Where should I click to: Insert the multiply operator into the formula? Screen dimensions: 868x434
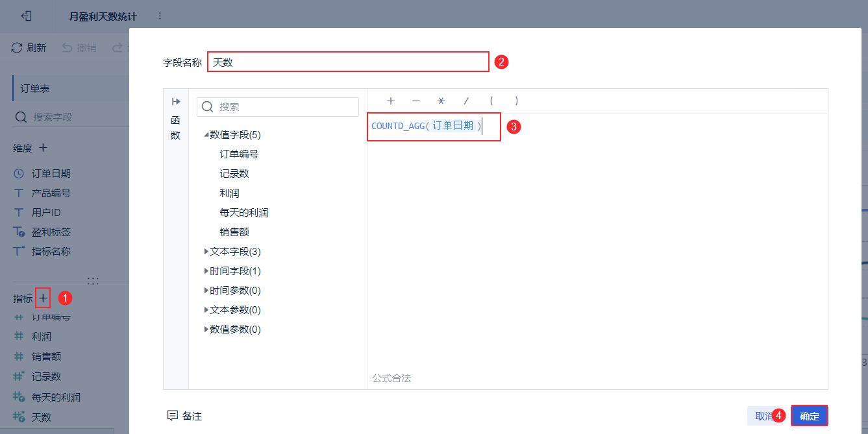(x=441, y=101)
